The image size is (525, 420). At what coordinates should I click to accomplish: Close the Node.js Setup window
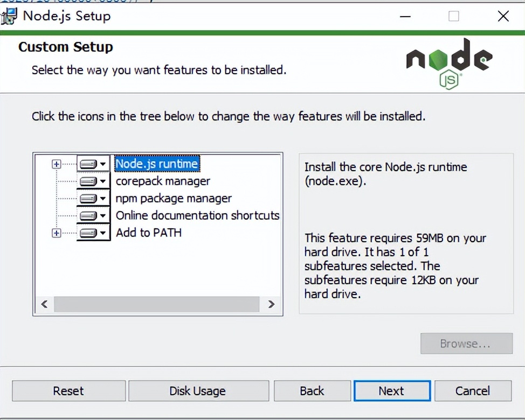(503, 16)
